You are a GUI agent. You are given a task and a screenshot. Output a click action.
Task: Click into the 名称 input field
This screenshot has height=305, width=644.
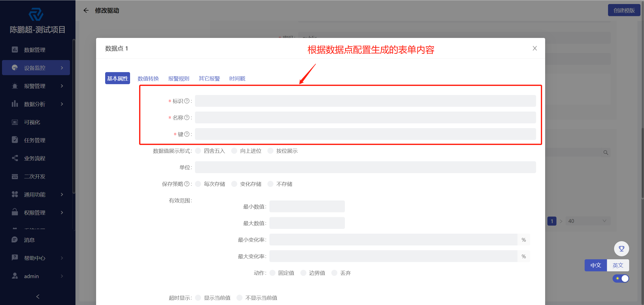click(365, 118)
